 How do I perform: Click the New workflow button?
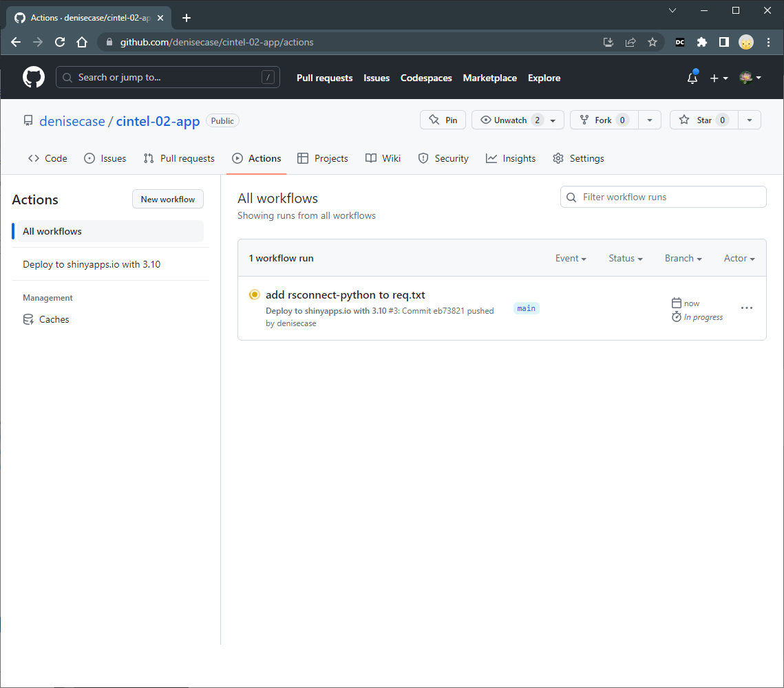tap(167, 200)
